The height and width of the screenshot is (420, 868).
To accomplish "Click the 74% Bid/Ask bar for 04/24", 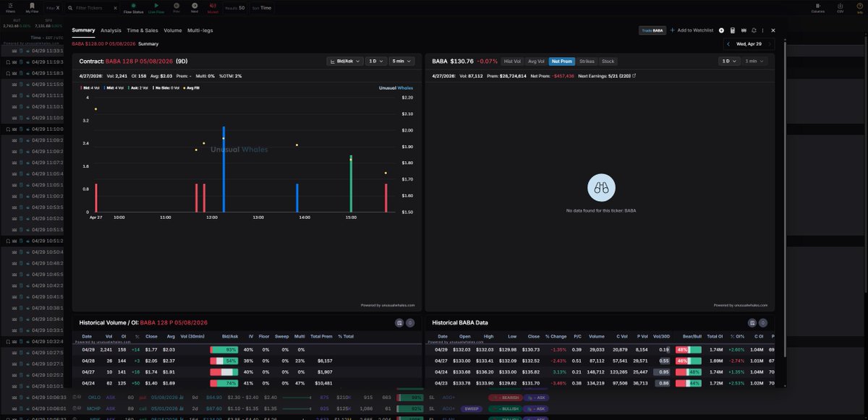I will tap(224, 382).
